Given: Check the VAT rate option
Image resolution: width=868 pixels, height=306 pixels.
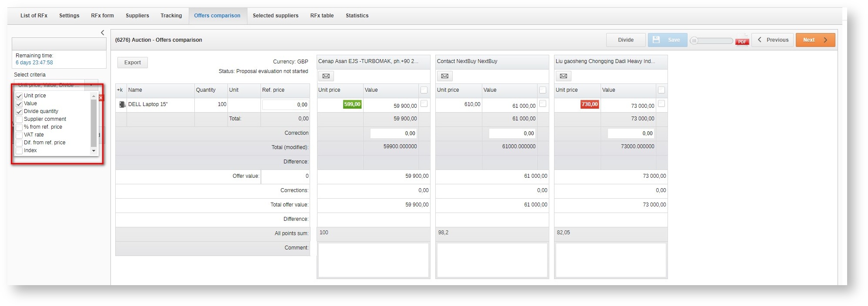Looking at the screenshot, I should 19,135.
